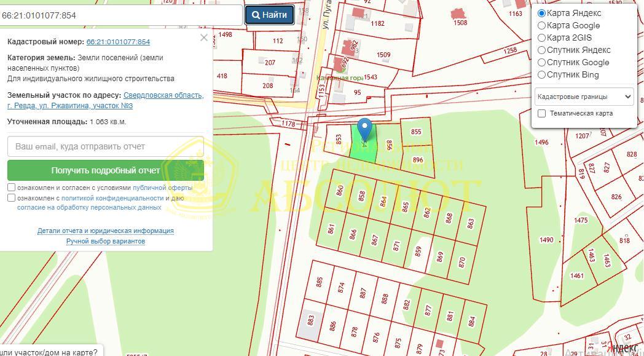
Task: Click parcel 207 on the map
Action: (x=270, y=63)
